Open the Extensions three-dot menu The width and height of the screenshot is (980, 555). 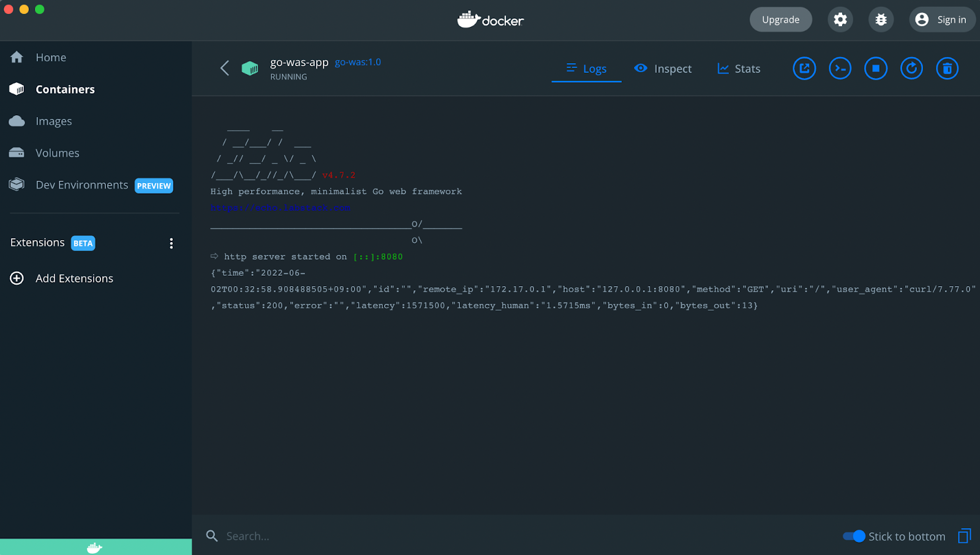tap(171, 243)
